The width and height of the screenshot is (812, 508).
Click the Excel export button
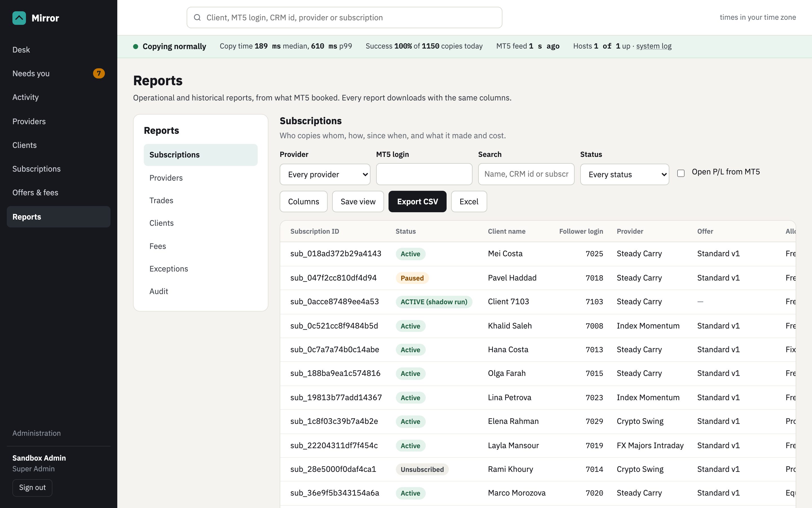(x=469, y=202)
